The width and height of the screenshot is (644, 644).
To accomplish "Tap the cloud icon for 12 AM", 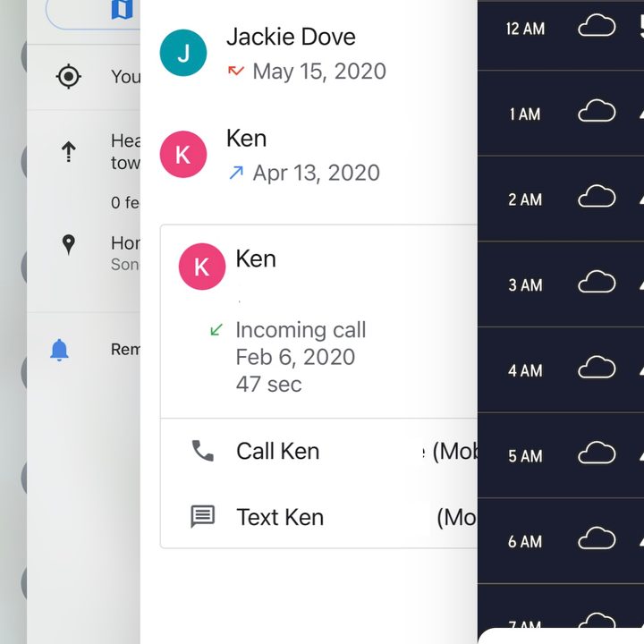I will click(597, 25).
